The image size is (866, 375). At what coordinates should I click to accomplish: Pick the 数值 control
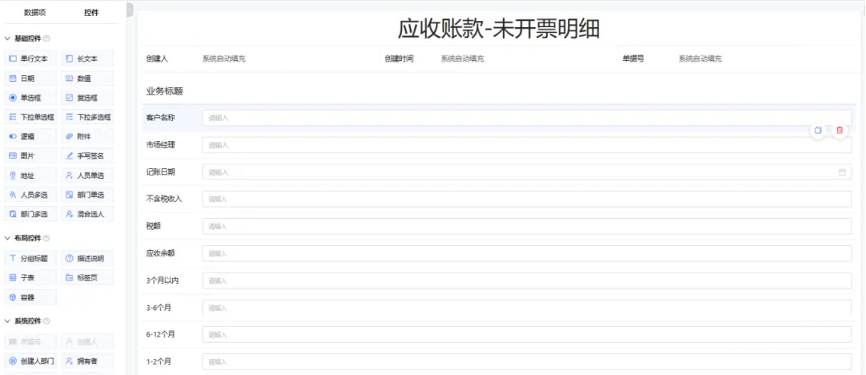[87, 78]
